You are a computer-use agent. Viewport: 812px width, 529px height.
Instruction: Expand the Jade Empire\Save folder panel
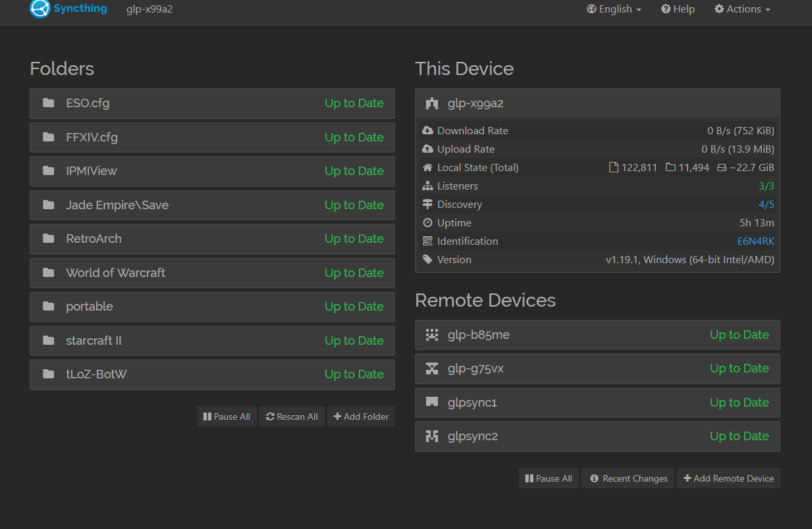tap(212, 205)
